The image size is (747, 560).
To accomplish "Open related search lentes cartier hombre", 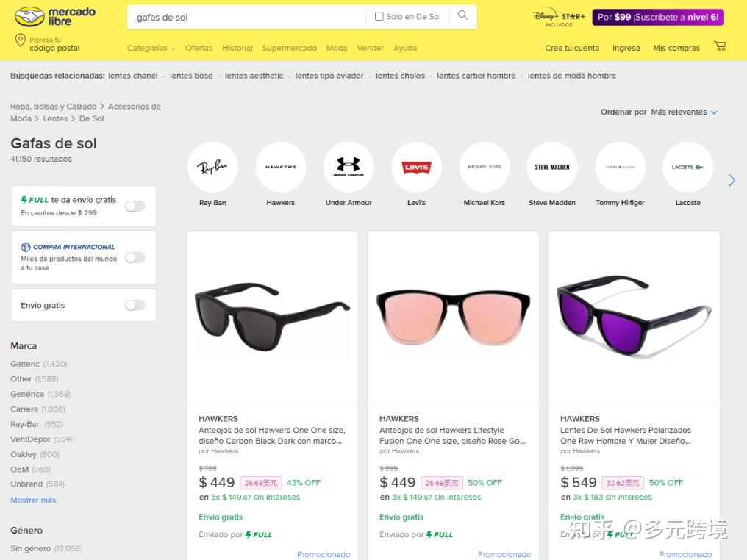I will tap(476, 76).
